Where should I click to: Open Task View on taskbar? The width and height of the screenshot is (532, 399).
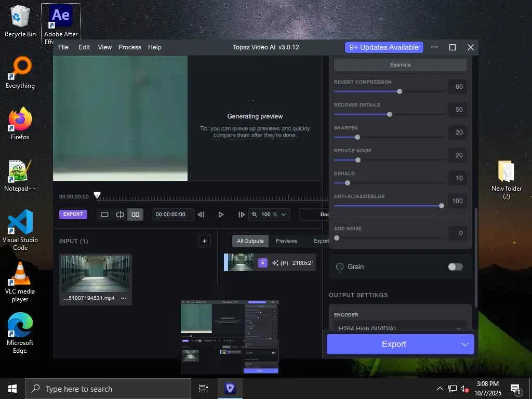[x=204, y=389]
